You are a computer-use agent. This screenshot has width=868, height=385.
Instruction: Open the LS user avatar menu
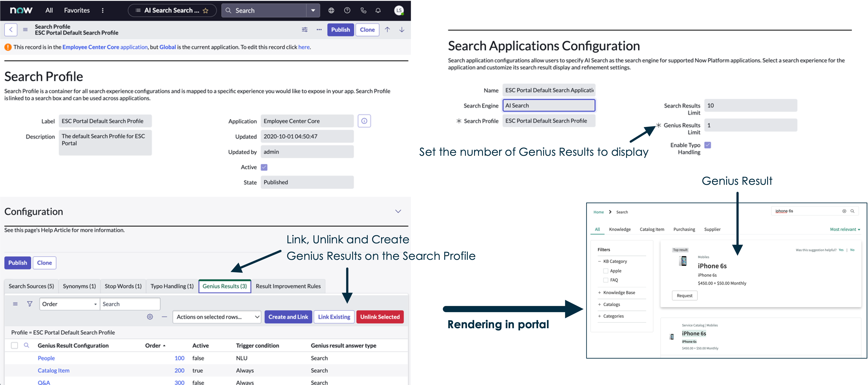click(x=399, y=10)
